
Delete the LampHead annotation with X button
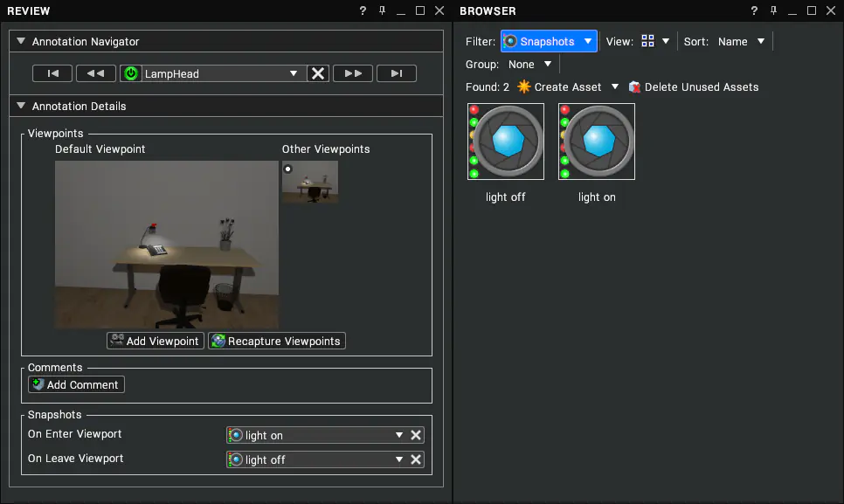[318, 73]
